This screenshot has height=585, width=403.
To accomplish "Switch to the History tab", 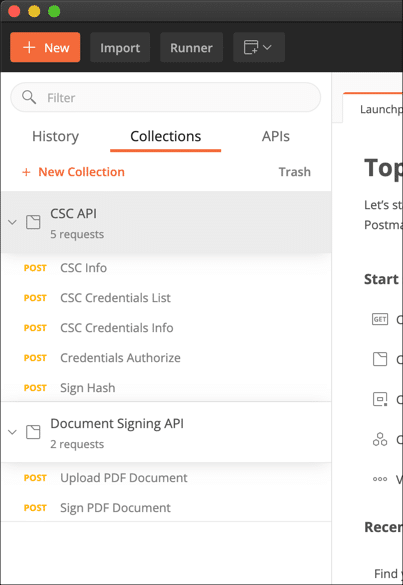I will coord(56,137).
